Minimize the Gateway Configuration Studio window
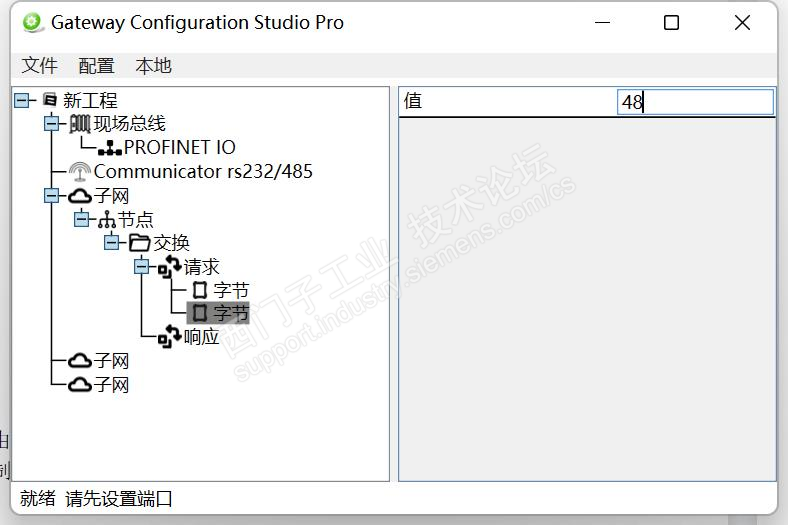 point(602,23)
